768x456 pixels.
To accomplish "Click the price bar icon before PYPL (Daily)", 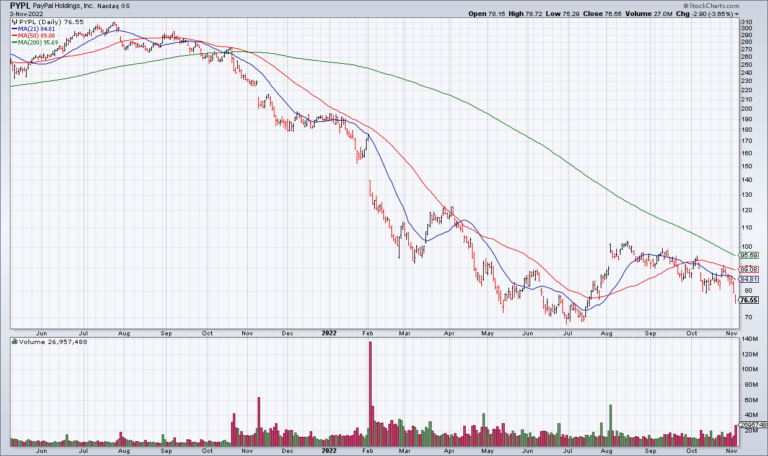I will 13,23.
